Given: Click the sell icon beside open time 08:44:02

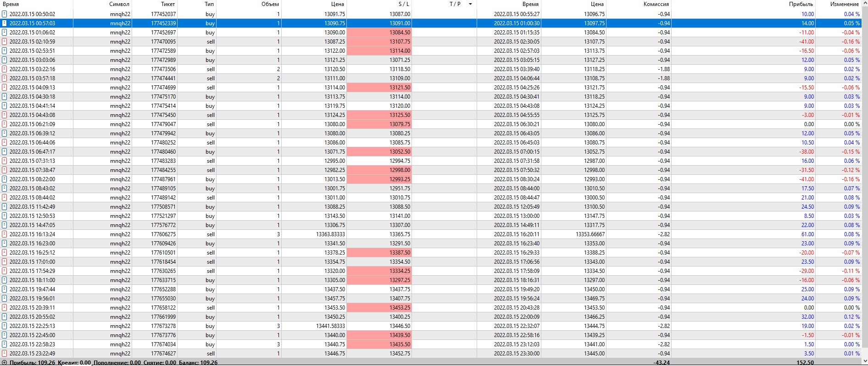Looking at the screenshot, I should coord(5,198).
